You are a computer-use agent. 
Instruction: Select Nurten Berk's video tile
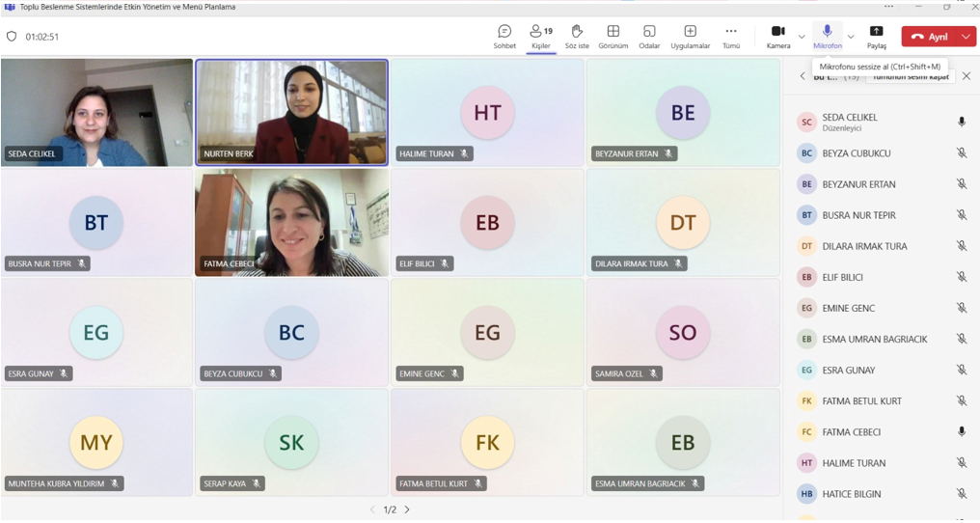[x=291, y=112]
